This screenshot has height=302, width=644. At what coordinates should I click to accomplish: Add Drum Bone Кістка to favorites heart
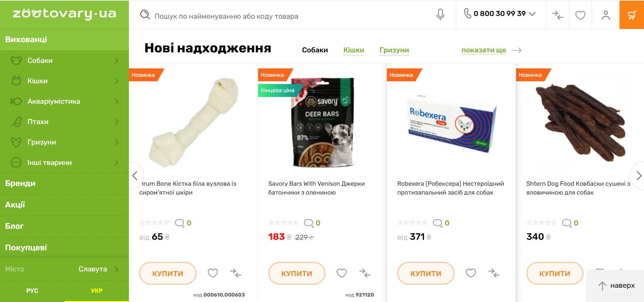[x=213, y=273]
